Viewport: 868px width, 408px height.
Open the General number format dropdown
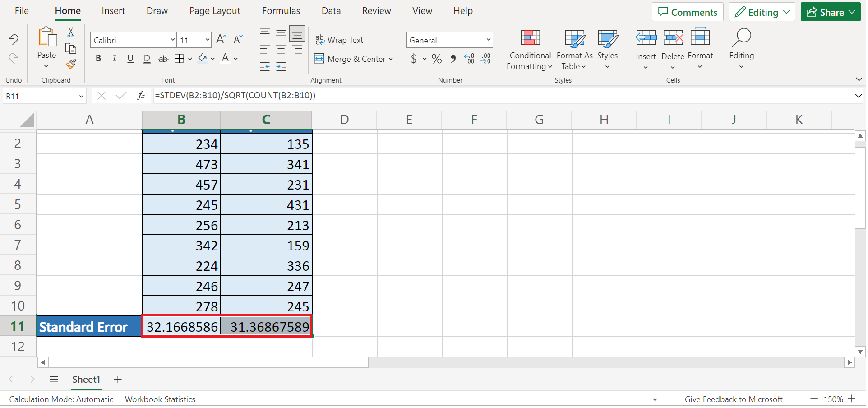click(x=488, y=40)
